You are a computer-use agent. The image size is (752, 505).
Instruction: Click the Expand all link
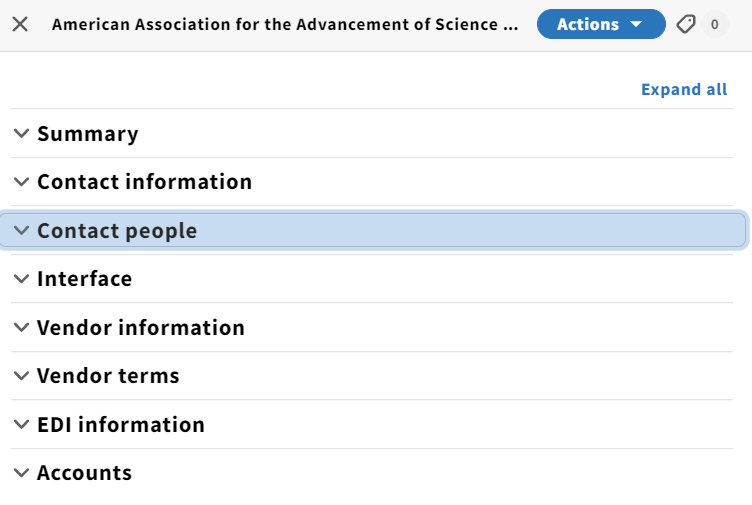684,89
